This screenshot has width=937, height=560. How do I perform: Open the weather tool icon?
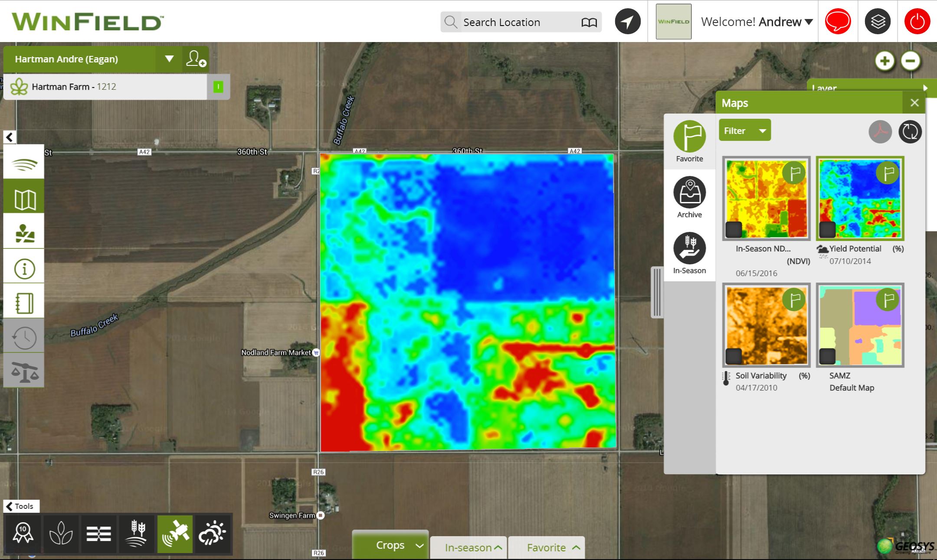213,534
